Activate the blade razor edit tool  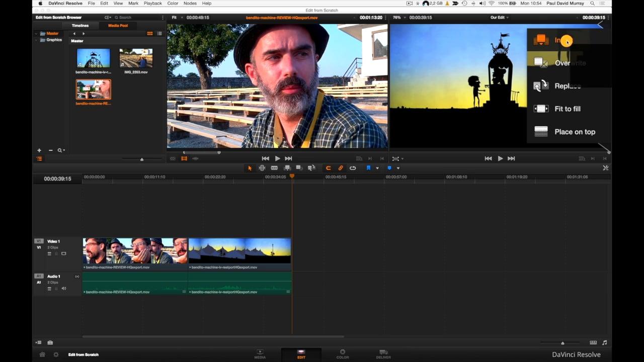pyautogui.click(x=274, y=168)
